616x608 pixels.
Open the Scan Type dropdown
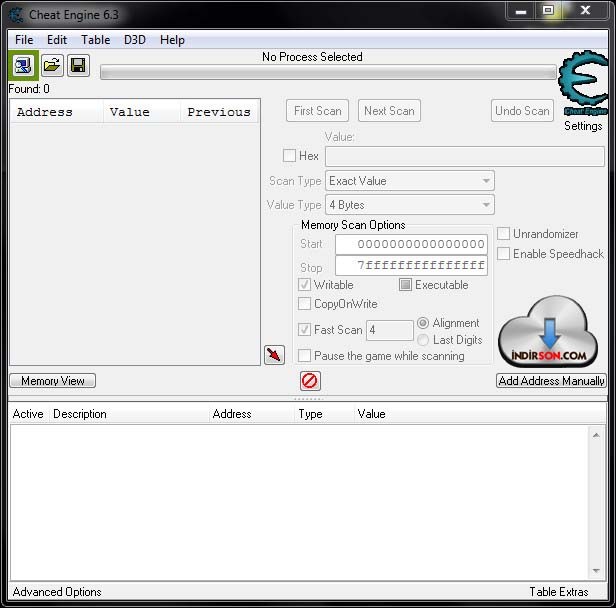[410, 181]
